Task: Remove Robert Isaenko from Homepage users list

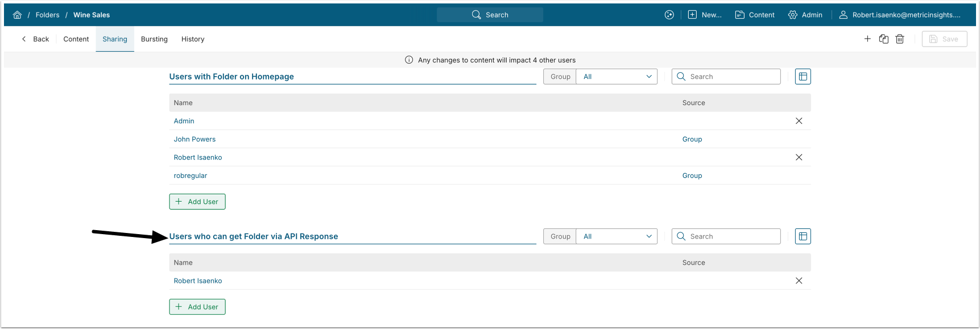Action: pos(799,157)
